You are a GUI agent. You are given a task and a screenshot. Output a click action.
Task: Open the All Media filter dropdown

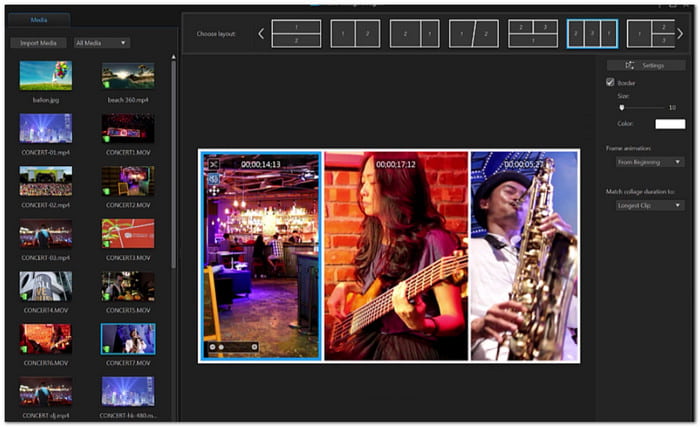click(101, 43)
